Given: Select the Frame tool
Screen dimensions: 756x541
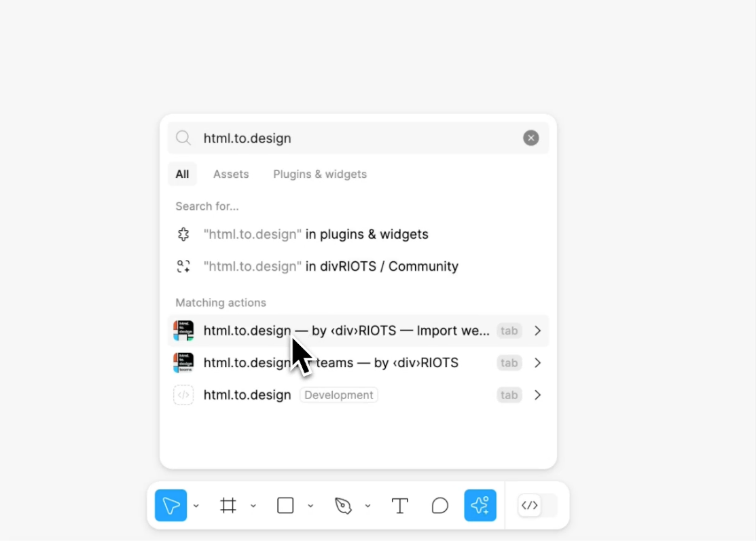Looking at the screenshot, I should click(228, 505).
